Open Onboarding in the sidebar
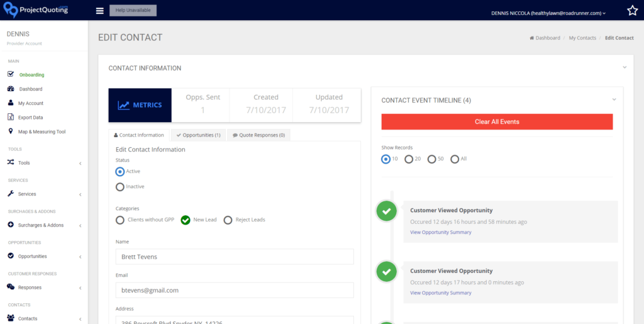Viewport: 644px width, 324px height. pos(31,75)
